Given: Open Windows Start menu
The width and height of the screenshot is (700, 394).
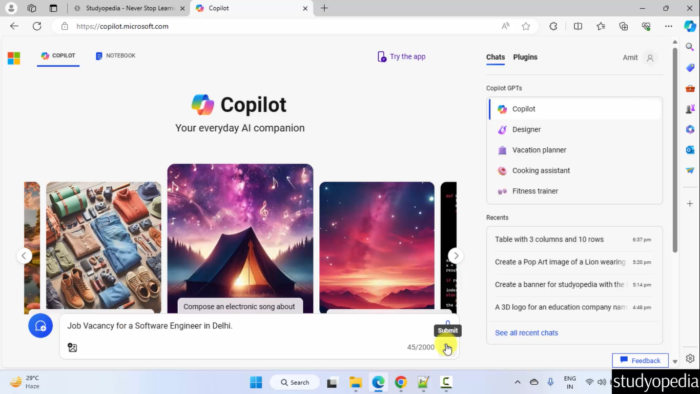Looking at the screenshot, I should click(x=256, y=382).
